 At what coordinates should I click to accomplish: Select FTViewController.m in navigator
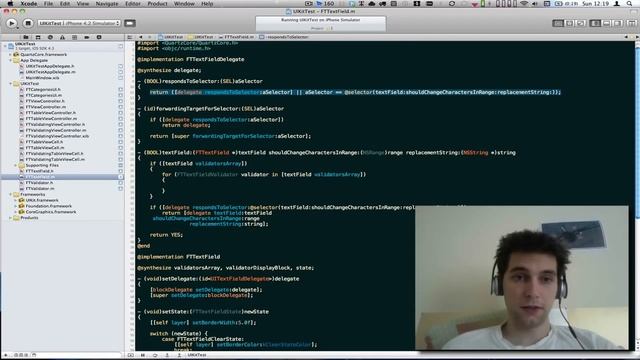pyautogui.click(x=46, y=107)
